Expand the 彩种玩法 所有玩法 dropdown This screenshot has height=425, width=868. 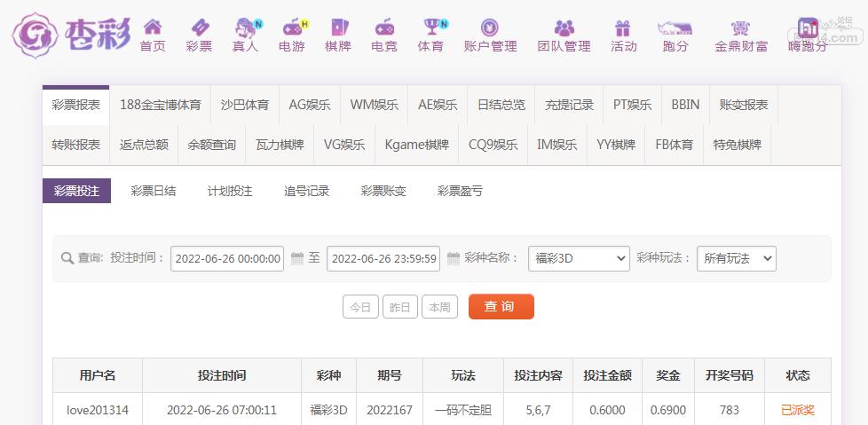pos(736,258)
